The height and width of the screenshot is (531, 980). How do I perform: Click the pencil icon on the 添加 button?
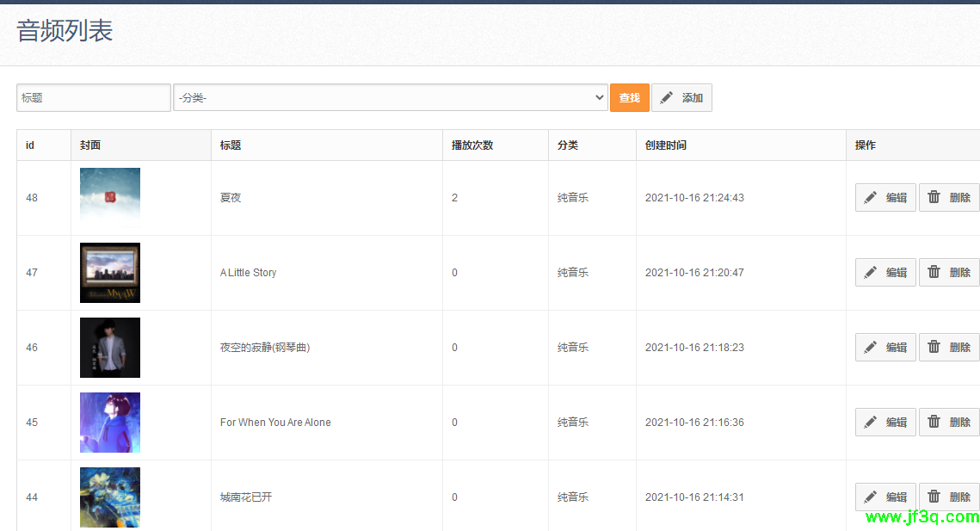point(667,98)
